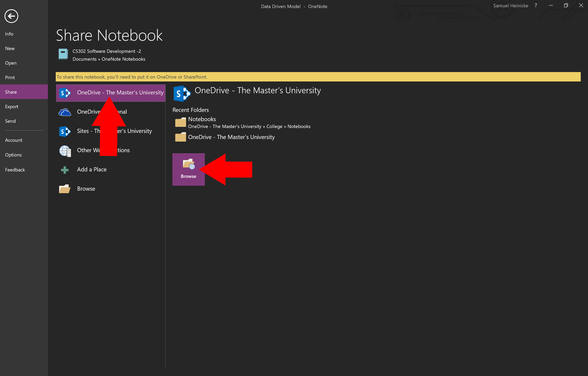Select New in the backstage sidebar
The height and width of the screenshot is (376, 588).
pyautogui.click(x=10, y=48)
